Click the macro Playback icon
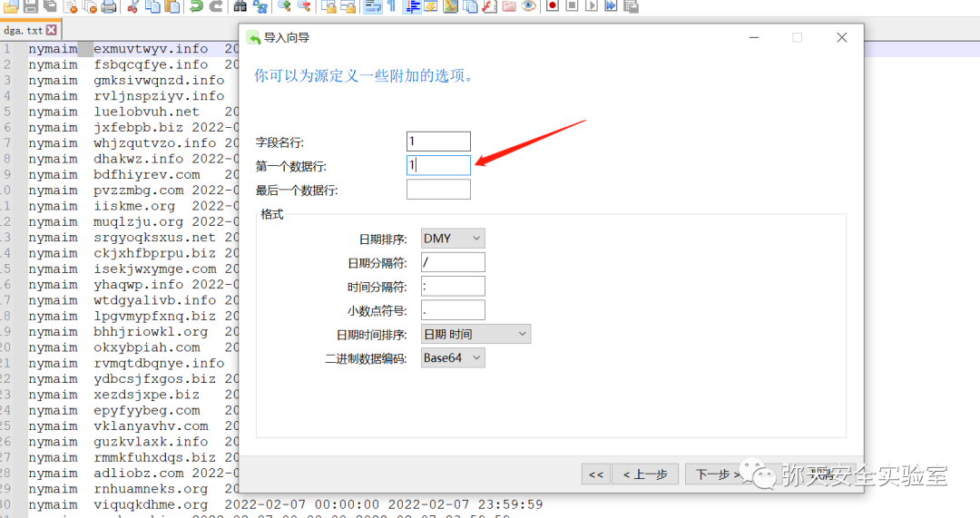Viewport: 980px width, 518px height. 592,6
